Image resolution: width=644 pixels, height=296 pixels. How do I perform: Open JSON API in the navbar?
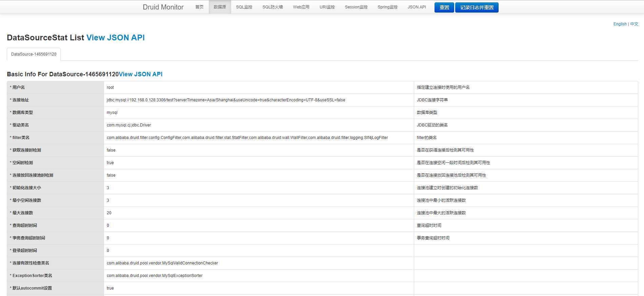[417, 7]
